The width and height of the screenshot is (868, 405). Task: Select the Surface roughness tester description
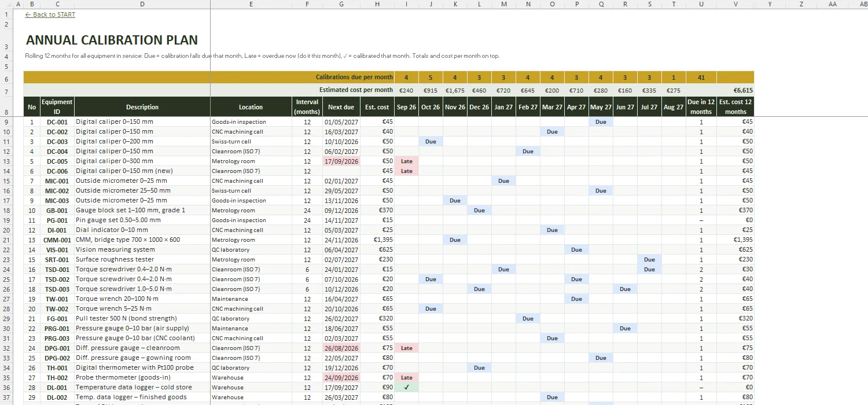tap(142, 259)
